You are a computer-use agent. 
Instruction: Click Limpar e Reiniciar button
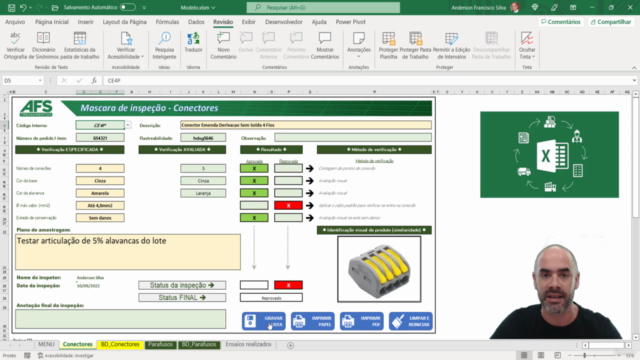411,321
